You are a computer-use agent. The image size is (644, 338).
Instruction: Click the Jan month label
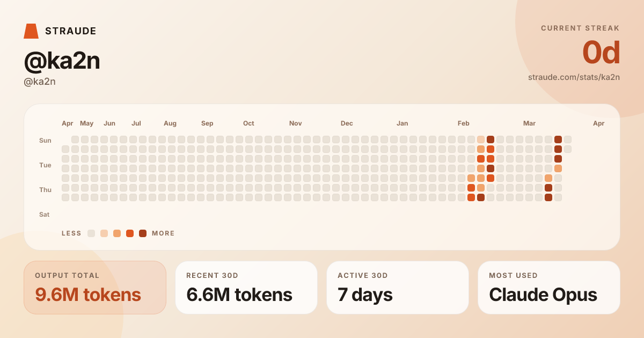coord(402,123)
